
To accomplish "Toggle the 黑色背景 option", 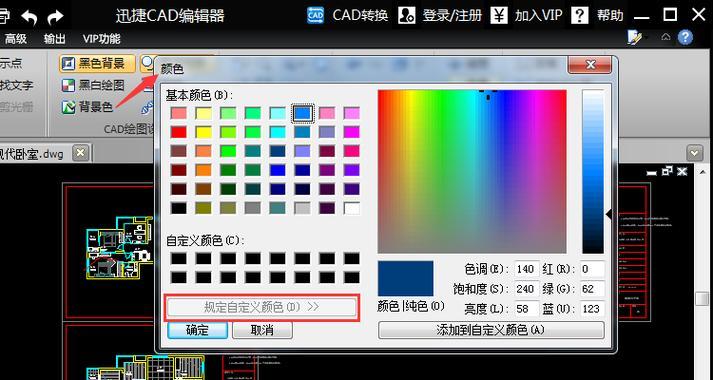I will click(97, 64).
